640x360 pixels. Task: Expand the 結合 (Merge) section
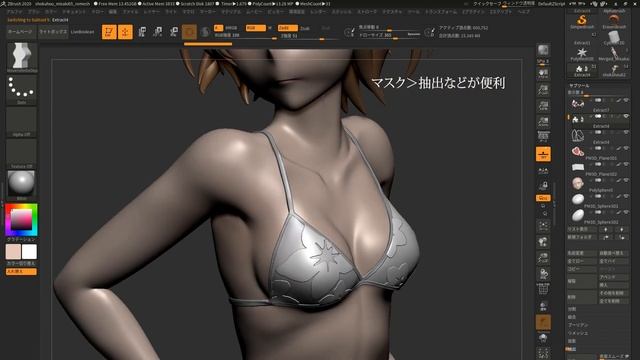coord(571,317)
